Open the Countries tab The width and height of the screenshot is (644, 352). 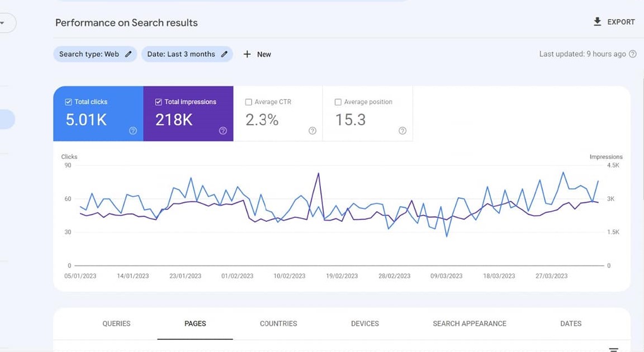[x=278, y=324]
